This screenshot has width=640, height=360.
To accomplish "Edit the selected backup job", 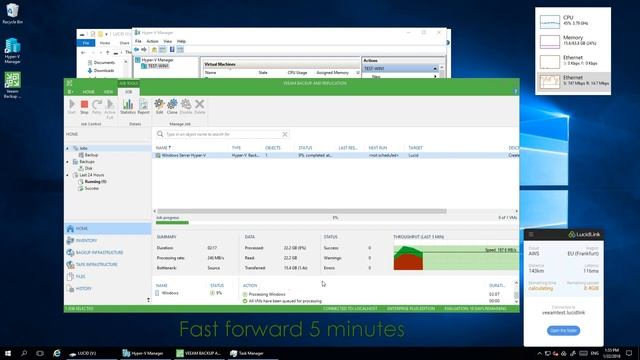I will click(159, 107).
